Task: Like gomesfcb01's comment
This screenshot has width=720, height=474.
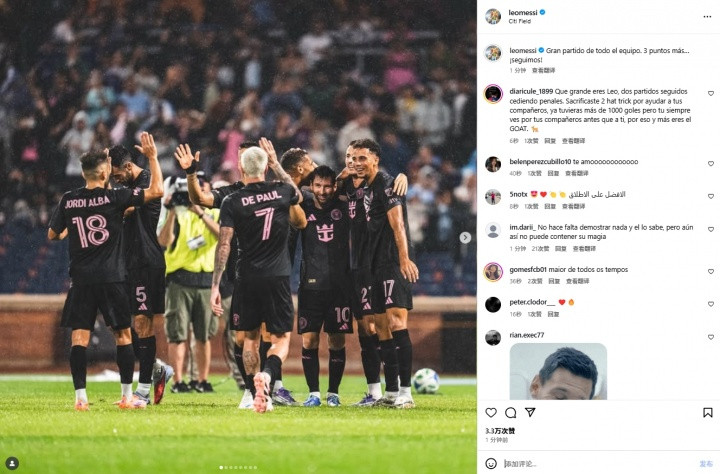Action: 711,271
